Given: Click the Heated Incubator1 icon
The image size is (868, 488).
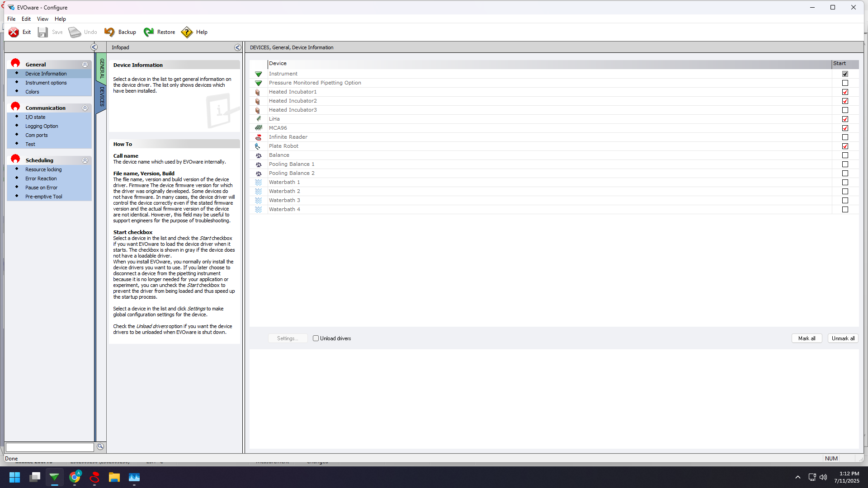Looking at the screenshot, I should [258, 92].
